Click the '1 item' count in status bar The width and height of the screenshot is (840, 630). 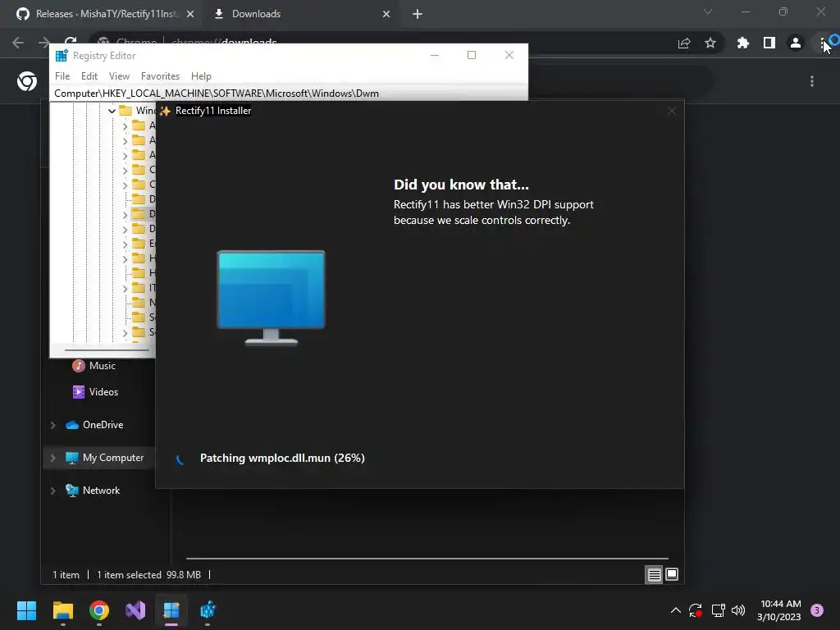coord(66,575)
